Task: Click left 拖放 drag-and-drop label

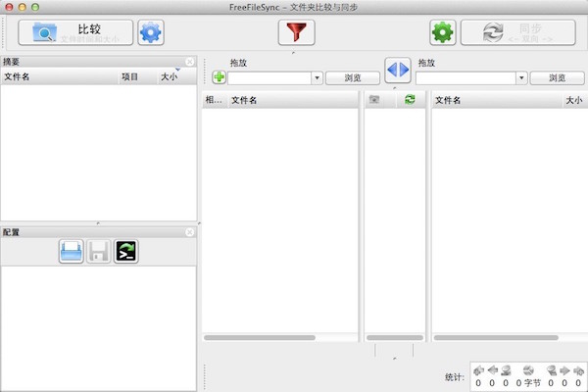Action: coord(238,63)
